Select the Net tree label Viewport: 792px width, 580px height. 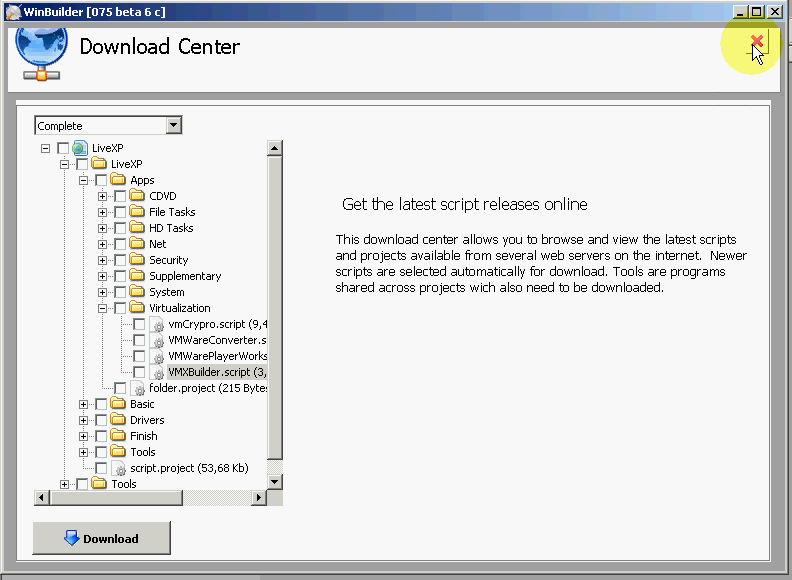[158, 244]
